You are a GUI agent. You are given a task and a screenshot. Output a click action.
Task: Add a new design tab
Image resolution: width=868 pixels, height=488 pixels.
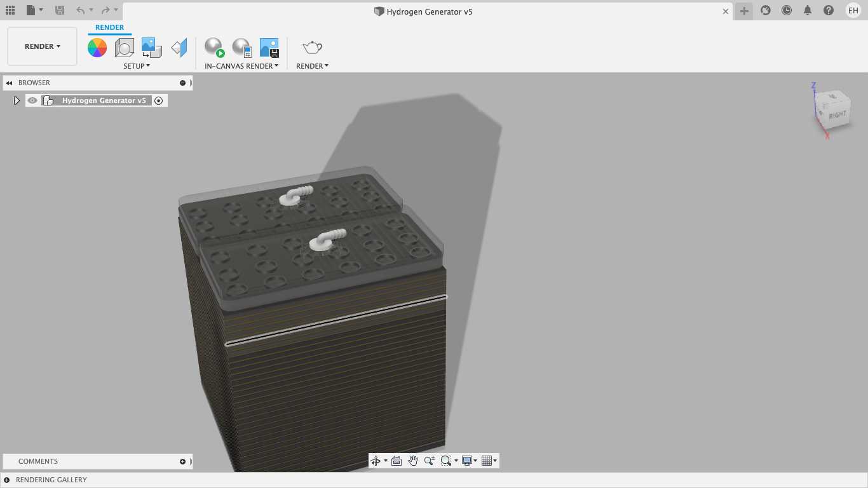(x=744, y=11)
